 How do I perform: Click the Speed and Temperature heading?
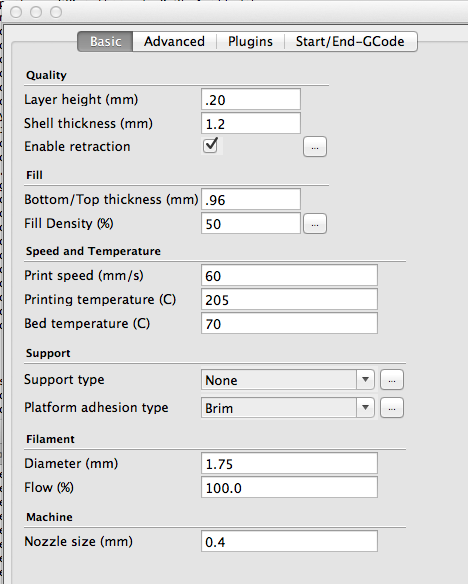(93, 251)
